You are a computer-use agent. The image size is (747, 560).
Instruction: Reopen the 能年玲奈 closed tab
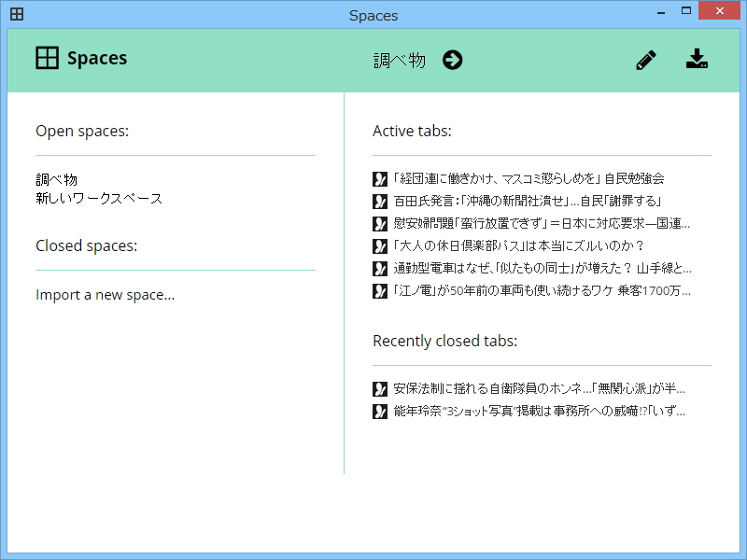(540, 411)
